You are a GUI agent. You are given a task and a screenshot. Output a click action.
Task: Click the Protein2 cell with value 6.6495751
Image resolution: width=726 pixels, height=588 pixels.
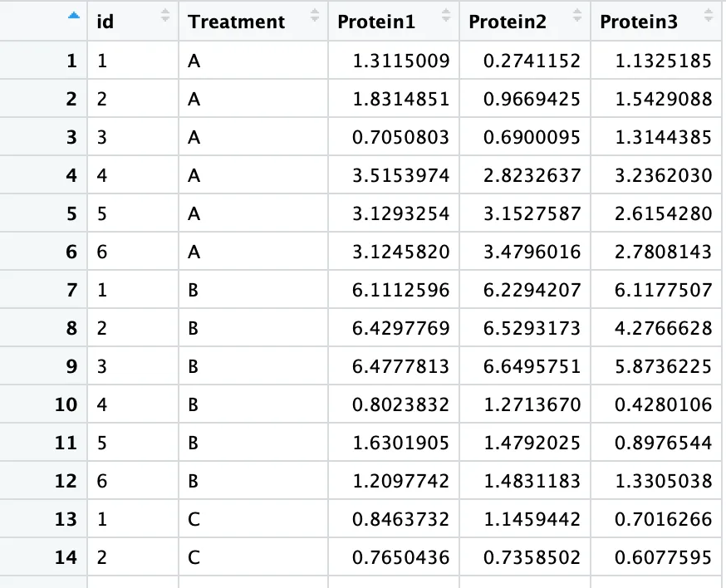tap(532, 366)
